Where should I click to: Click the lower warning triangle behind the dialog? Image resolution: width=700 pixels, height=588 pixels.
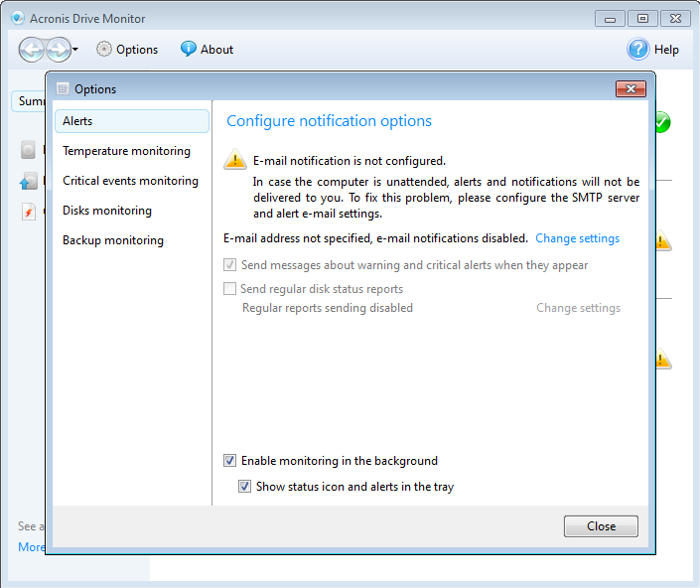664,359
